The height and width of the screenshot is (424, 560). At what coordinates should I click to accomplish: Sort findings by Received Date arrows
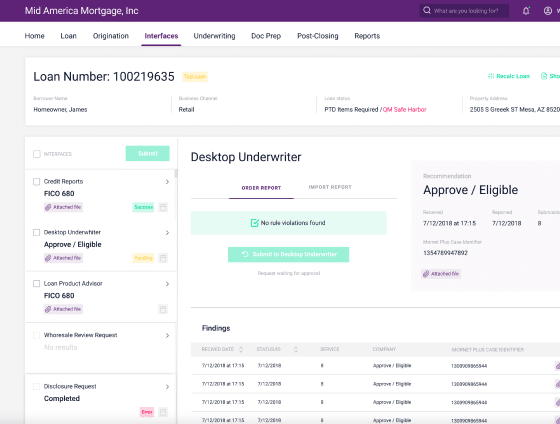241,349
